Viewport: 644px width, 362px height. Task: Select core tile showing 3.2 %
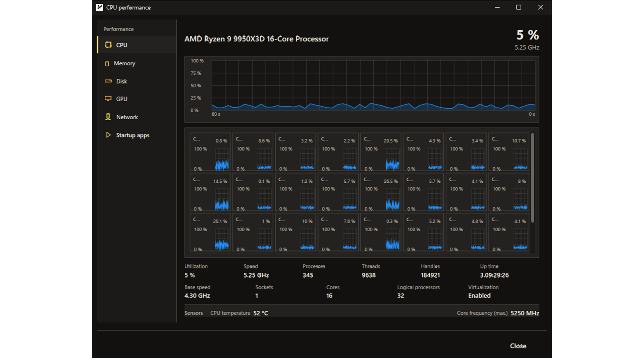(296, 153)
